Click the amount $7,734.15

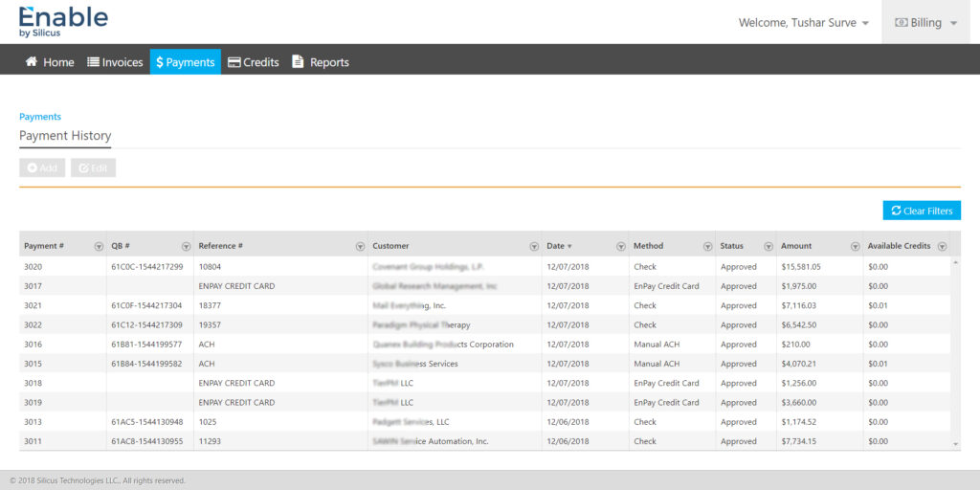point(799,441)
